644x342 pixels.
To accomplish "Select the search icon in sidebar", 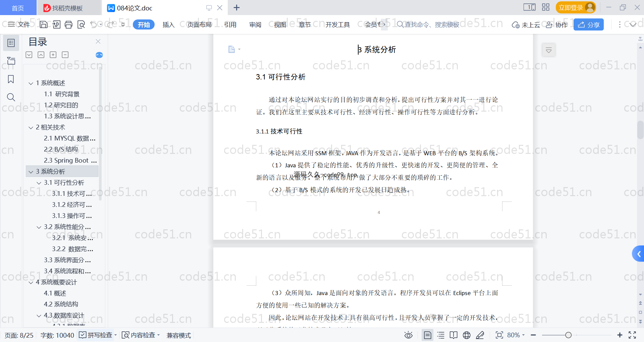I will pyautogui.click(x=11, y=97).
